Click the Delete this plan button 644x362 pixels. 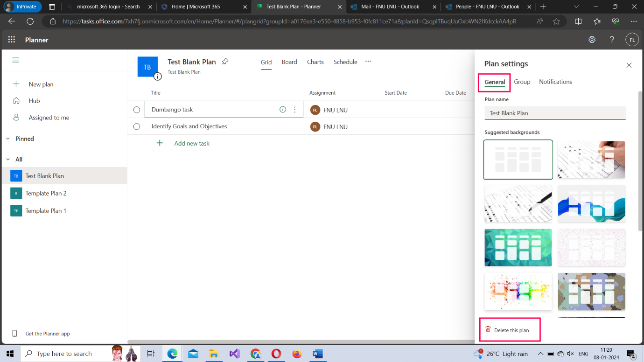[507, 330]
